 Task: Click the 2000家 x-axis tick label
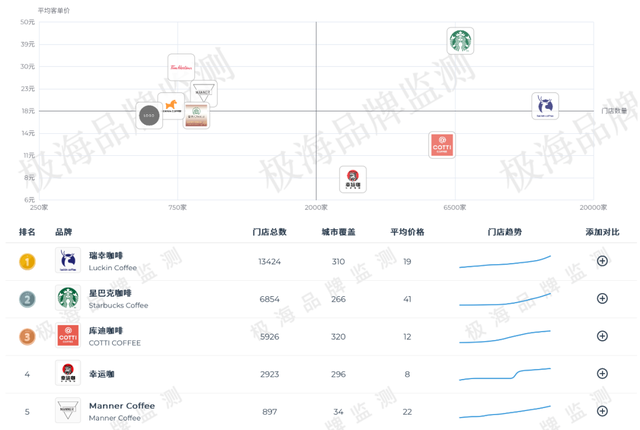point(316,207)
